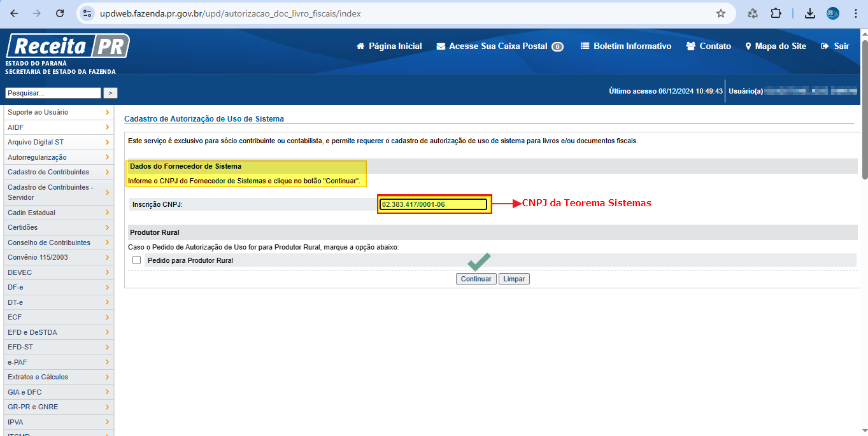Open Página Inicial from top navigation
The width and height of the screenshot is (868, 436).
(389, 46)
